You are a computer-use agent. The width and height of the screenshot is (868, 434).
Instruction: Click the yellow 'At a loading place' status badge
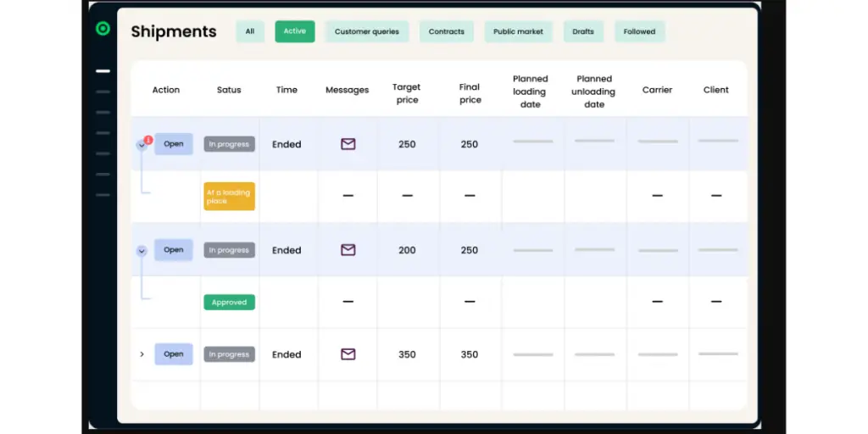229,197
